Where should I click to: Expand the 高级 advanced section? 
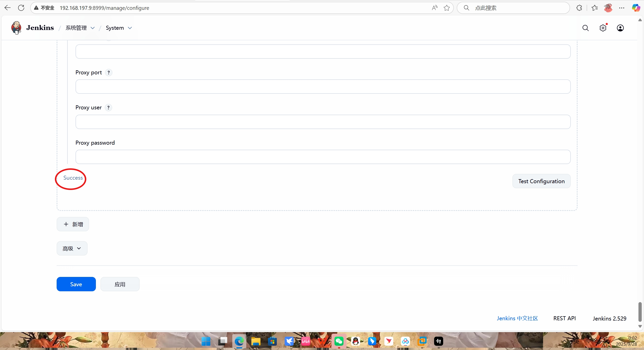pyautogui.click(x=72, y=248)
